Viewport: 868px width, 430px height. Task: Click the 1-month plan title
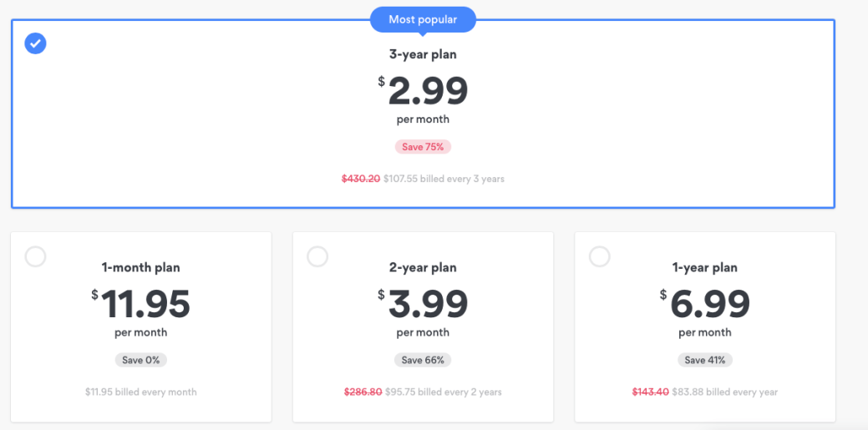point(140,268)
